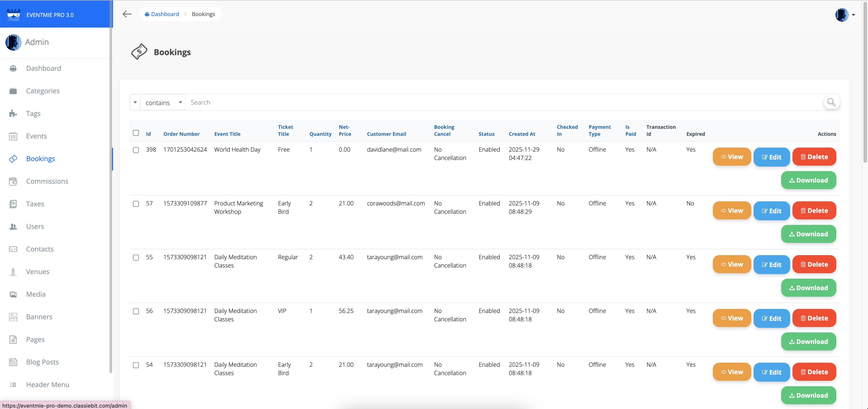
Task: Check the booking 57 row checkbox
Action: pos(136,204)
